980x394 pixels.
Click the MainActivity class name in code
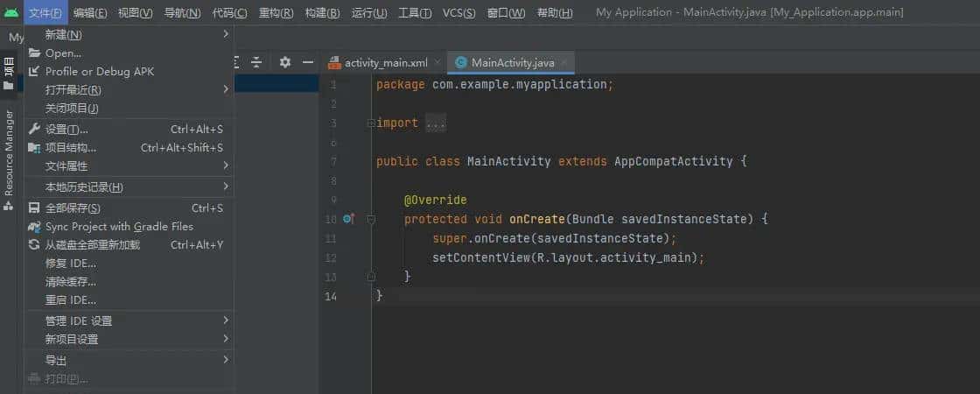coord(508,161)
